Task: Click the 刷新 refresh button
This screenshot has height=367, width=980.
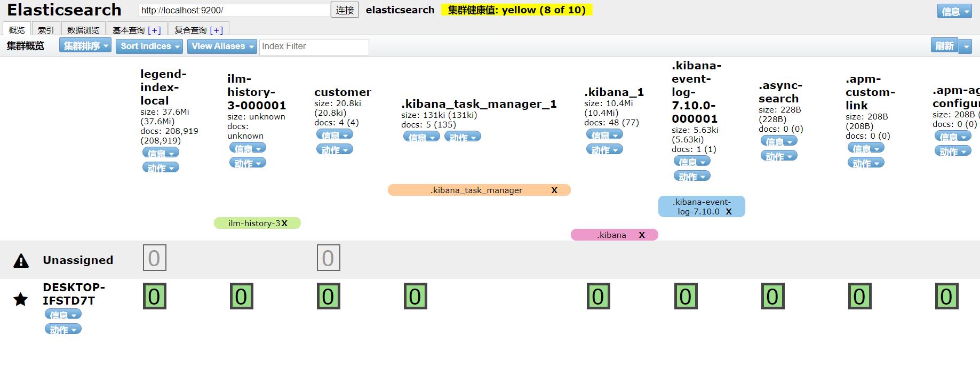Action: pyautogui.click(x=945, y=46)
